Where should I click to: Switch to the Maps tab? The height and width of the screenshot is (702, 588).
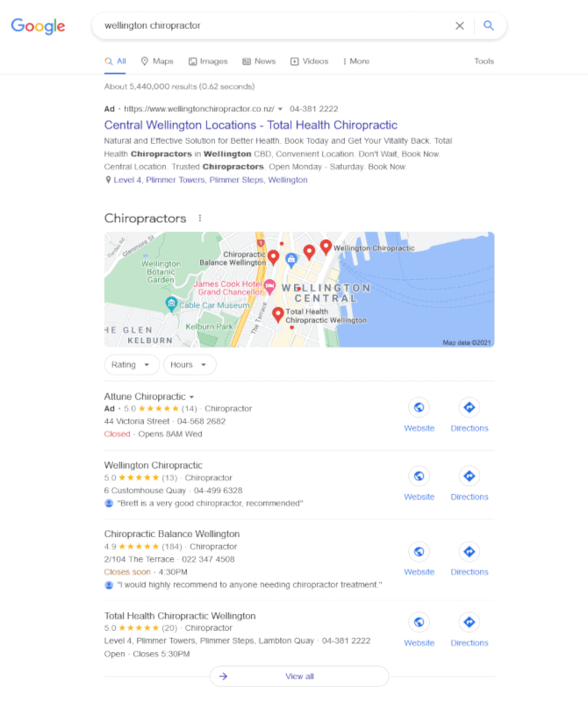coord(157,61)
